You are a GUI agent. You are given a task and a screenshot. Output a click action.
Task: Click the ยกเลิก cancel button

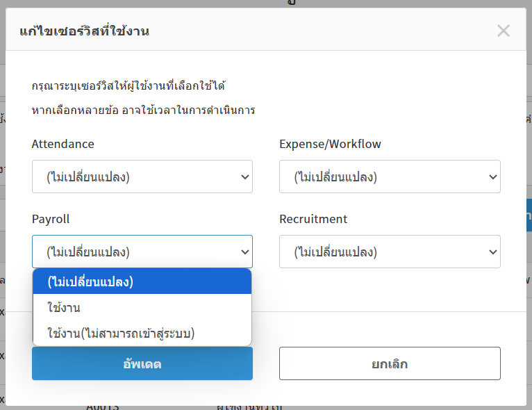[x=390, y=363]
